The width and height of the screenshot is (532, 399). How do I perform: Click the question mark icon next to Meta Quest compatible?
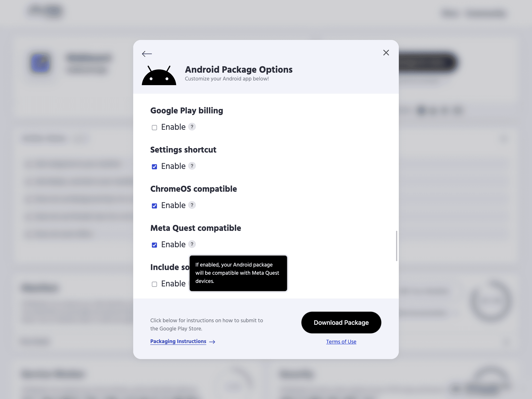tap(191, 244)
